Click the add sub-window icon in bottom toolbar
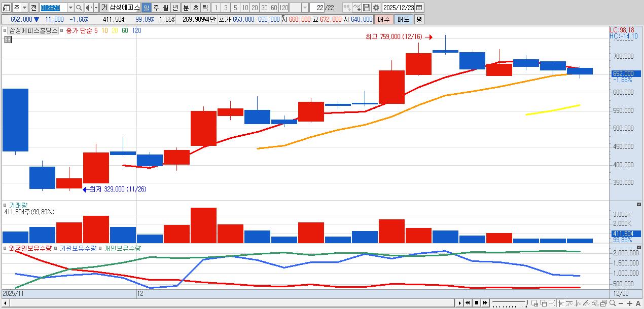644x309 pixels. click(x=534, y=303)
